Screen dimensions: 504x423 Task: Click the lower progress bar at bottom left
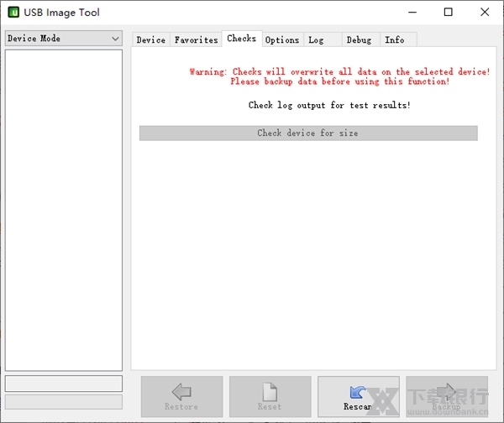tap(64, 402)
